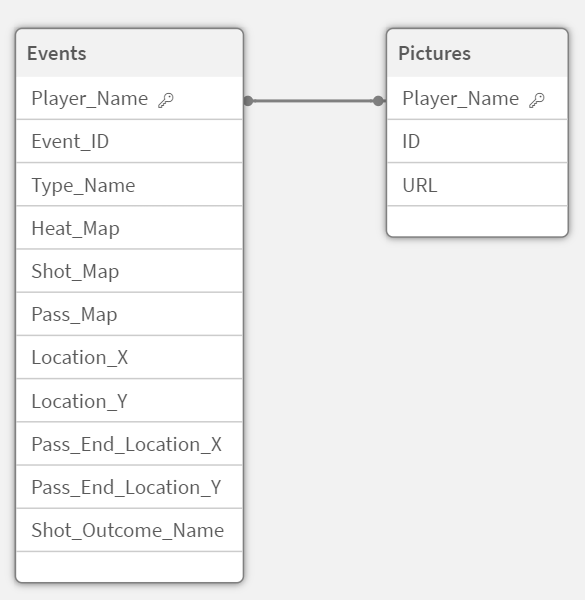Select the Event_ID field
Screen dimensions: 585x600
coord(129,142)
